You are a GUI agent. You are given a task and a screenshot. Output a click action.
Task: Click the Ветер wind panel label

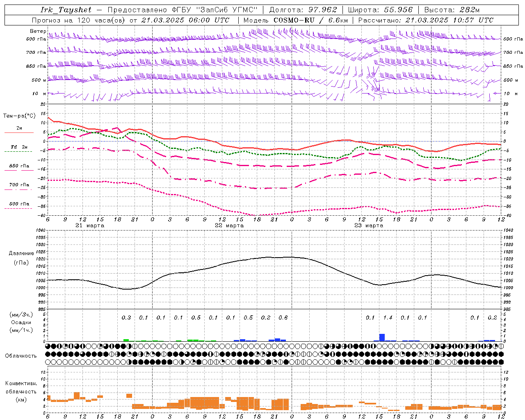38,31
